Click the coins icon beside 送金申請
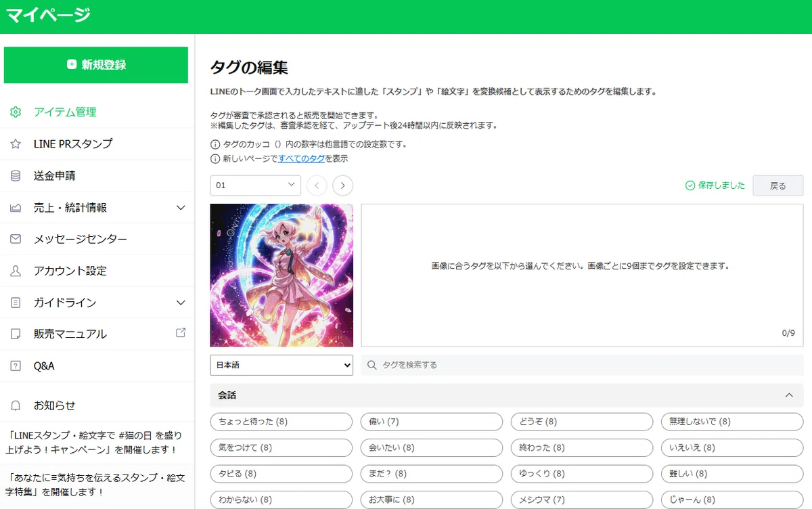Image resolution: width=812 pixels, height=509 pixels. coord(16,176)
